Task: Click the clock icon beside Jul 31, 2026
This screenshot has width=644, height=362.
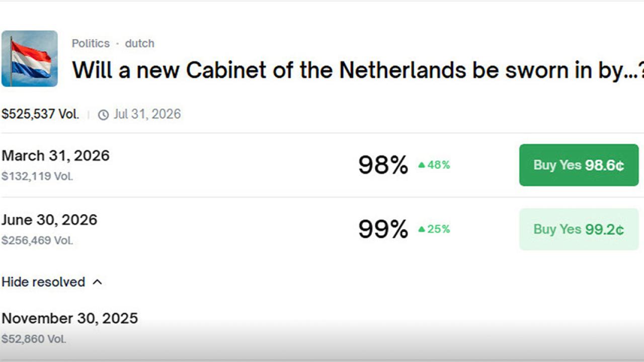Action: click(x=103, y=115)
